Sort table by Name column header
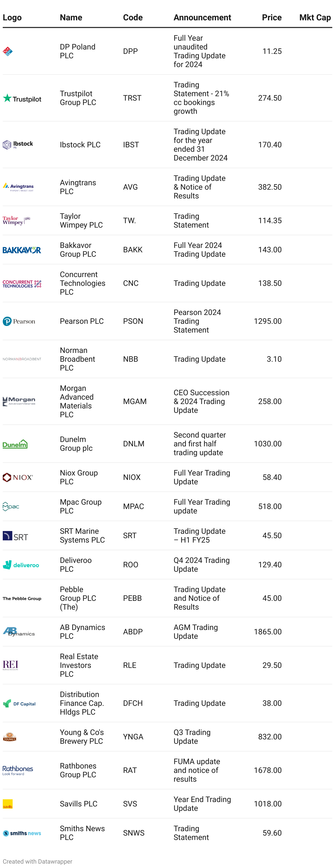This screenshot has height=868, width=335. pyautogui.click(x=71, y=18)
